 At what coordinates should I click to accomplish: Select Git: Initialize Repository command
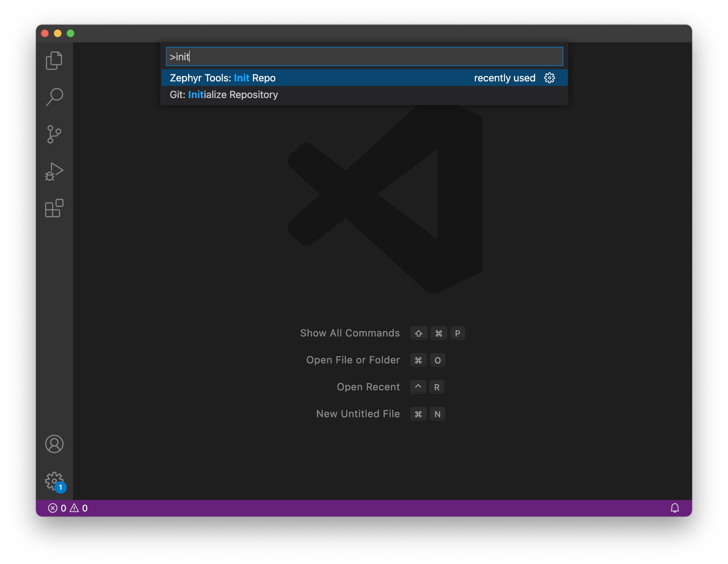pos(224,95)
